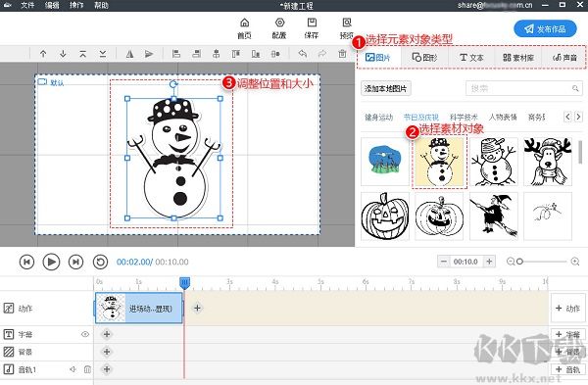588x385 pixels.
Task: Click the search magnifier icon
Action: 575,88
